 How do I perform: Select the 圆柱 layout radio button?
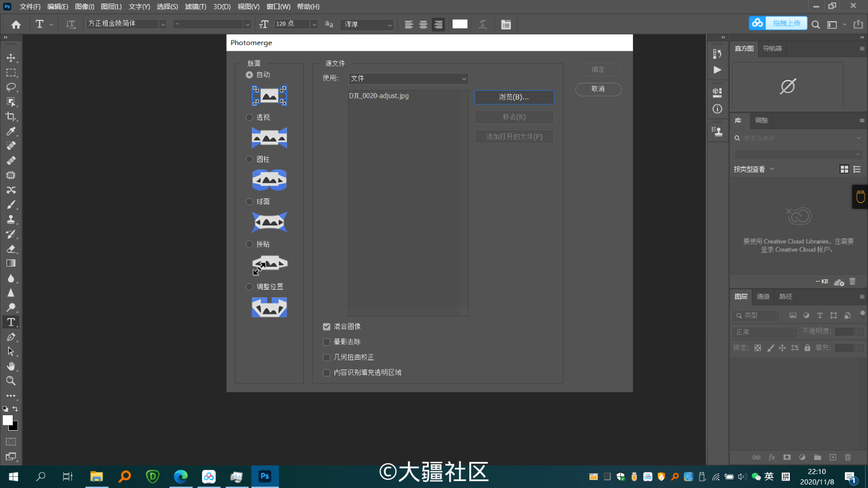(x=249, y=159)
